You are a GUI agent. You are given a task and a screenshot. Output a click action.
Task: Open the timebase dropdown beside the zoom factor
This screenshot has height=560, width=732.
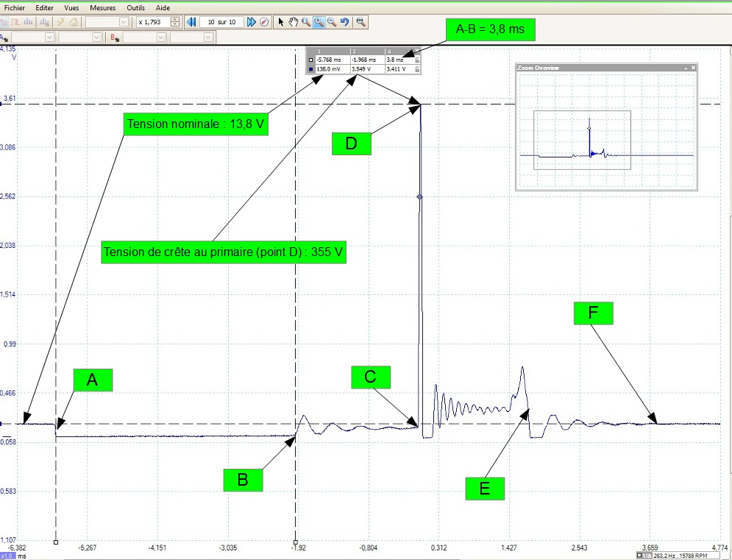(x=124, y=22)
